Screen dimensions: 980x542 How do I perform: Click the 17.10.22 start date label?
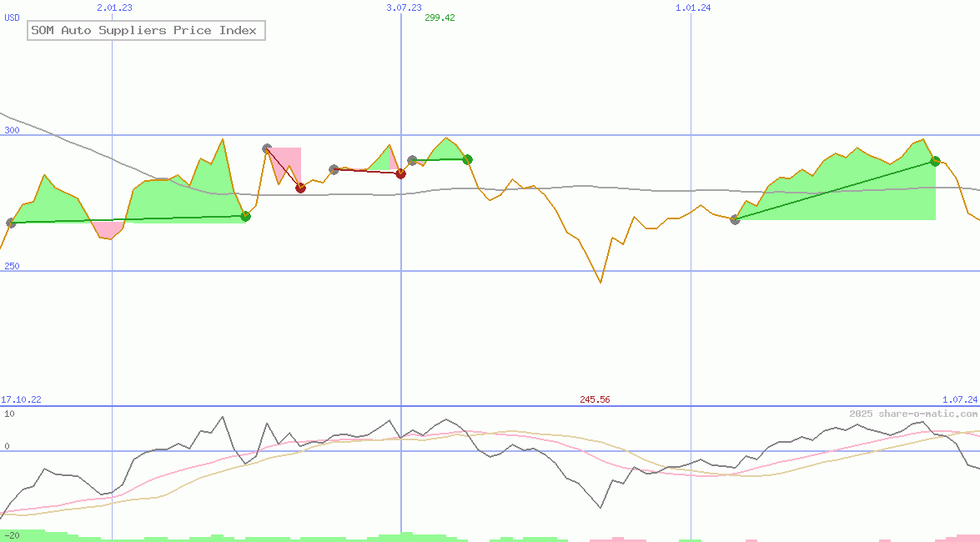(21, 399)
